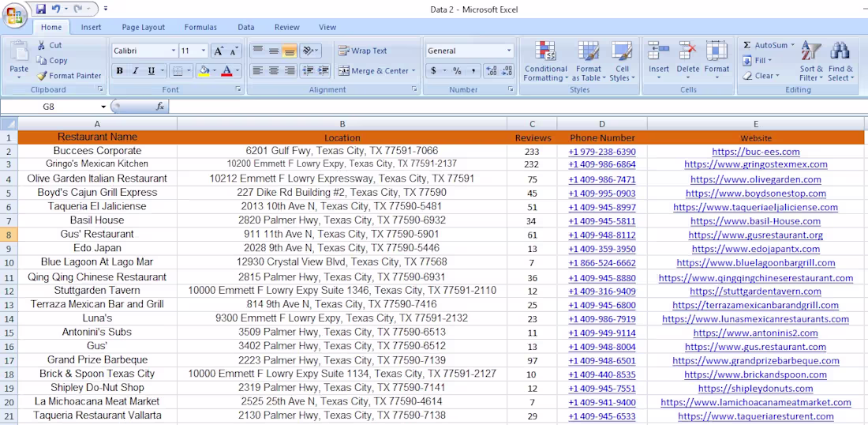
Task: Decrease the font size
Action: 234,51
